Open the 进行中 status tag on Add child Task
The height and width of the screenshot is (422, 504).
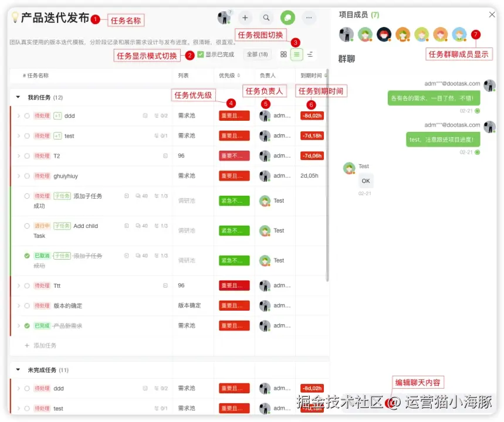click(x=42, y=226)
